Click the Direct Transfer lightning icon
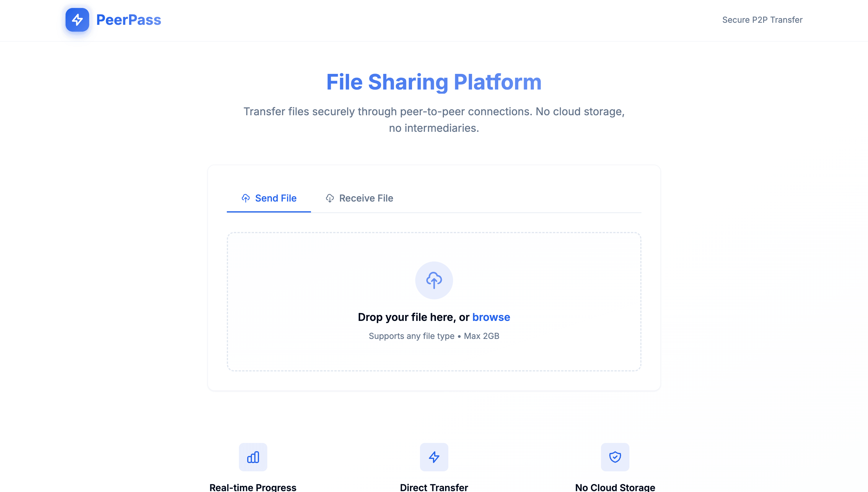Screen dimensions: 868x492 434,457
